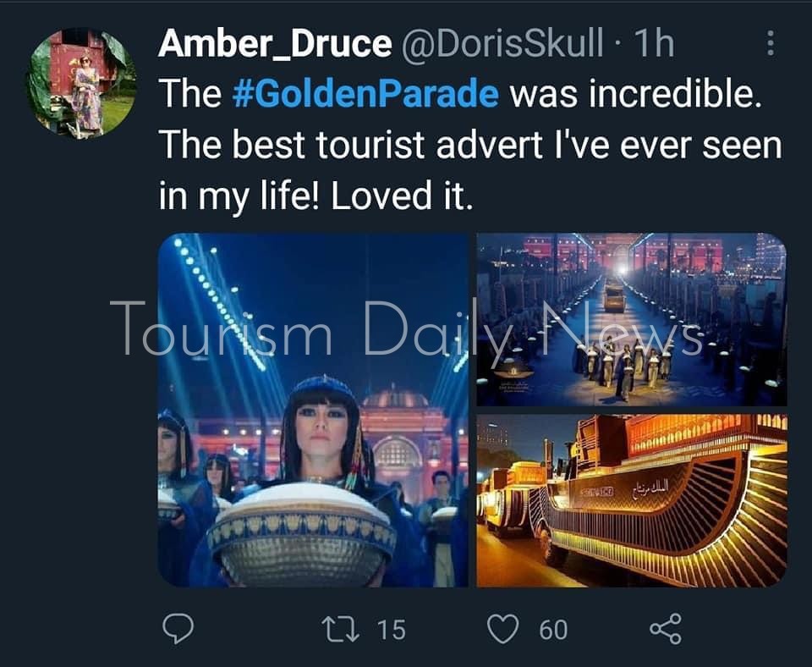The width and height of the screenshot is (812, 667).
Task: Open the #GoldenParade hashtag
Action: coord(365,94)
